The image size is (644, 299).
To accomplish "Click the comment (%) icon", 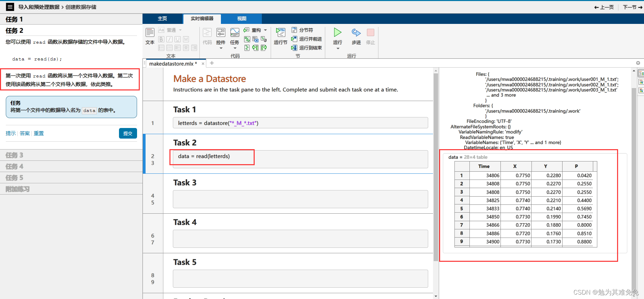I will pos(247,39).
